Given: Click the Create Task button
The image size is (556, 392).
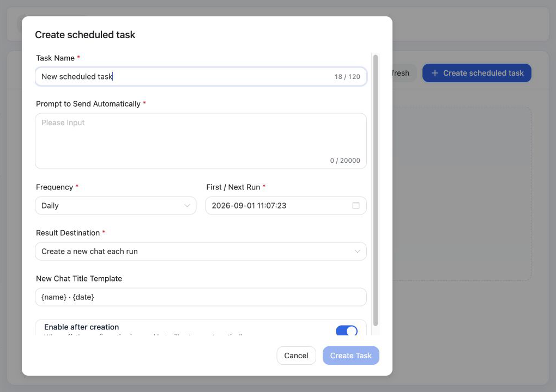Looking at the screenshot, I should 350,356.
